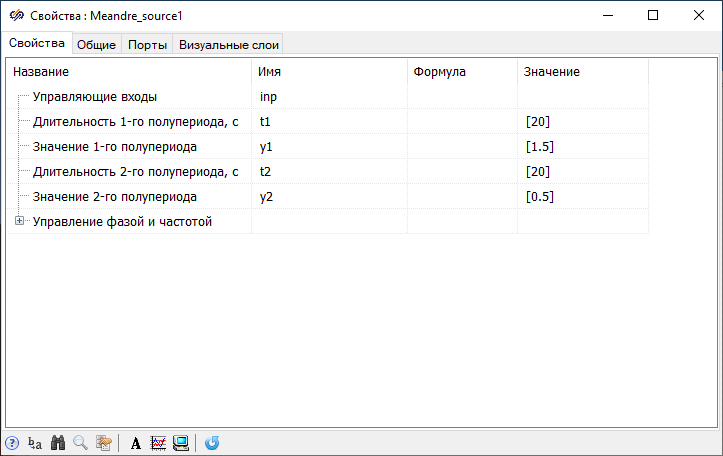Click the y2 value cell showing [0.5]
This screenshot has width=723, height=456.
(x=582, y=197)
